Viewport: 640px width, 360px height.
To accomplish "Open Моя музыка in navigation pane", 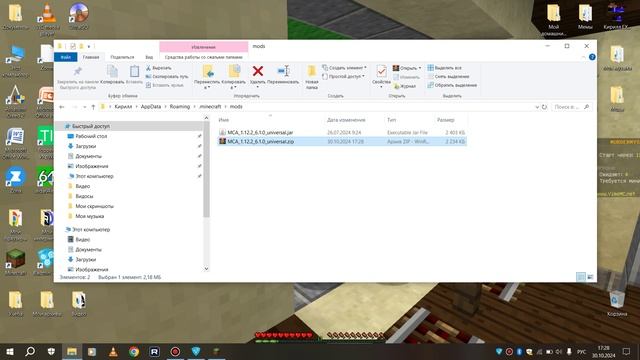I will pyautogui.click(x=89, y=216).
